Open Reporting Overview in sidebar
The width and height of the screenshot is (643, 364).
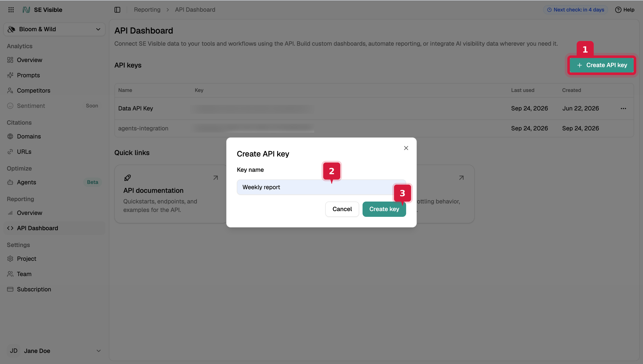pos(54,213)
